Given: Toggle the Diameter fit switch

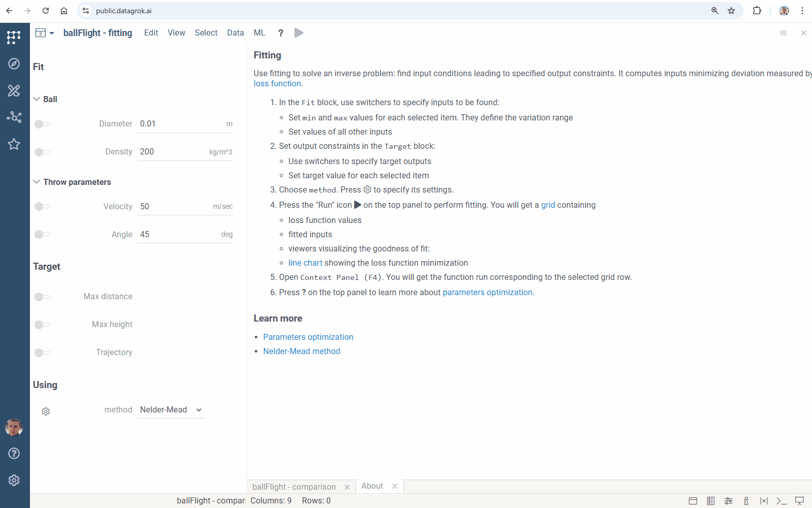Looking at the screenshot, I should pyautogui.click(x=42, y=124).
